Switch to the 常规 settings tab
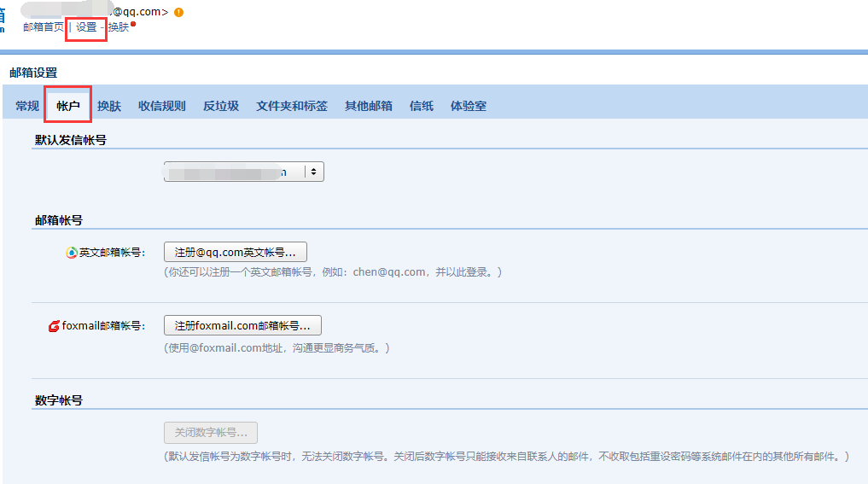Viewport: 868px width, 484px height. (x=27, y=106)
